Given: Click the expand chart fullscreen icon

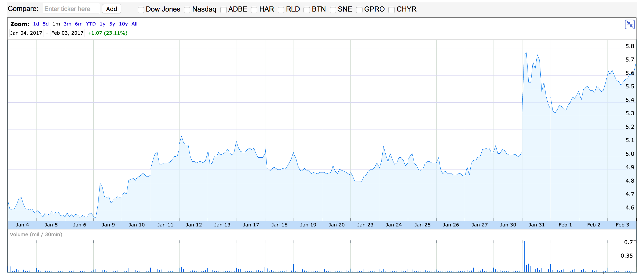Looking at the screenshot, I should click(629, 25).
